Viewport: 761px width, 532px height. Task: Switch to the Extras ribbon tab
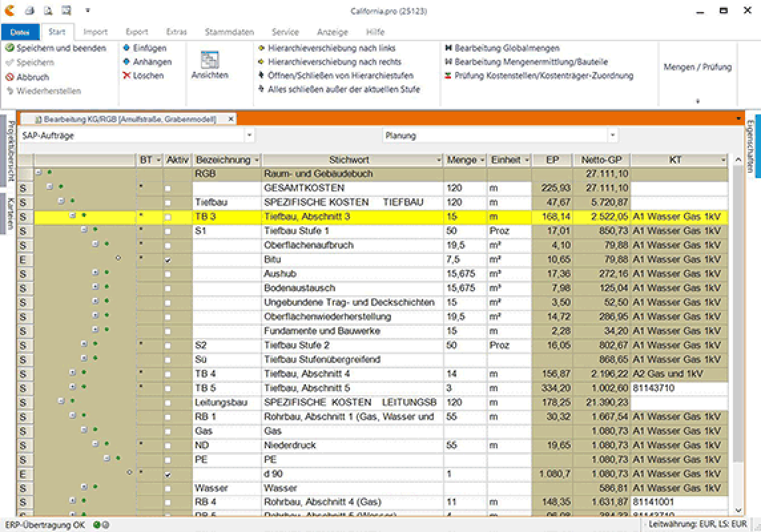(x=176, y=32)
